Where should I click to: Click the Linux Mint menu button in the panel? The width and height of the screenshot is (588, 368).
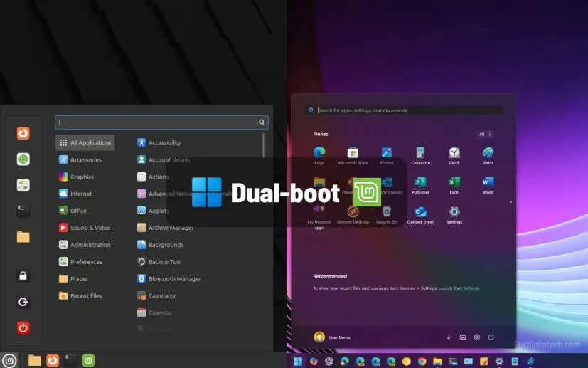pos(10,360)
